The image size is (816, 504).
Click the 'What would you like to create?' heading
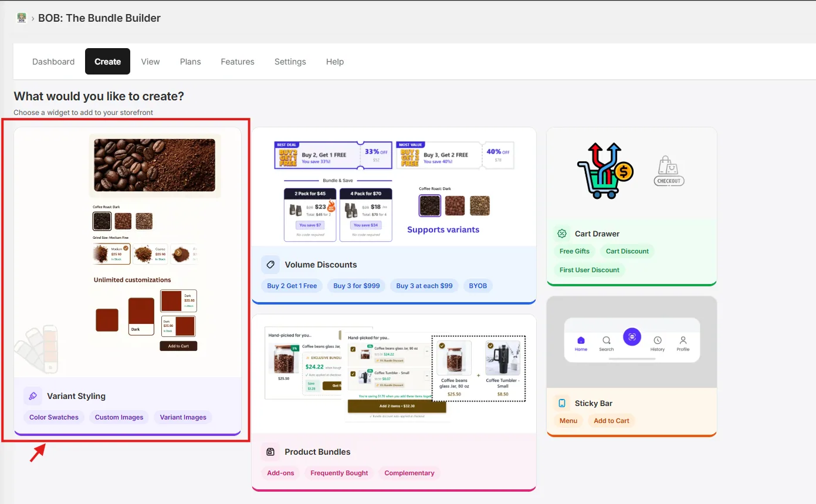tap(99, 96)
